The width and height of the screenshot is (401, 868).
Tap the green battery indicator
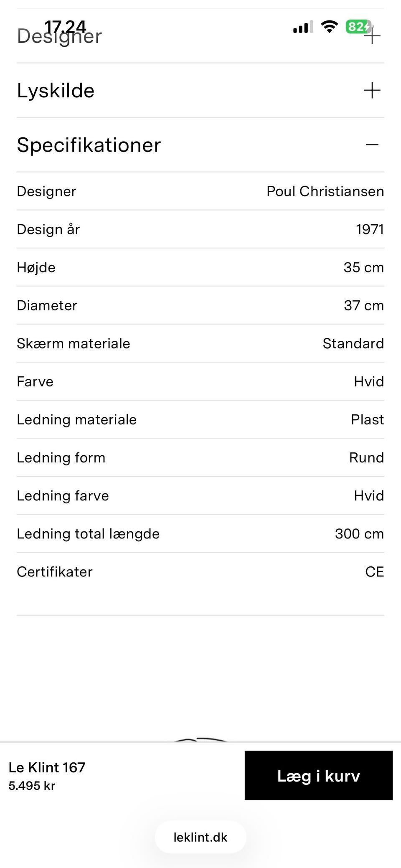pos(358,27)
